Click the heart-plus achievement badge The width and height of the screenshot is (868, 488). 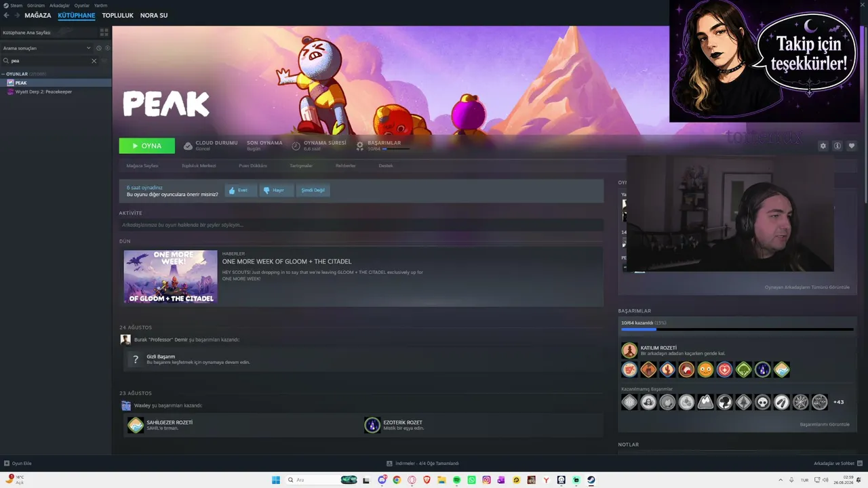point(724,369)
